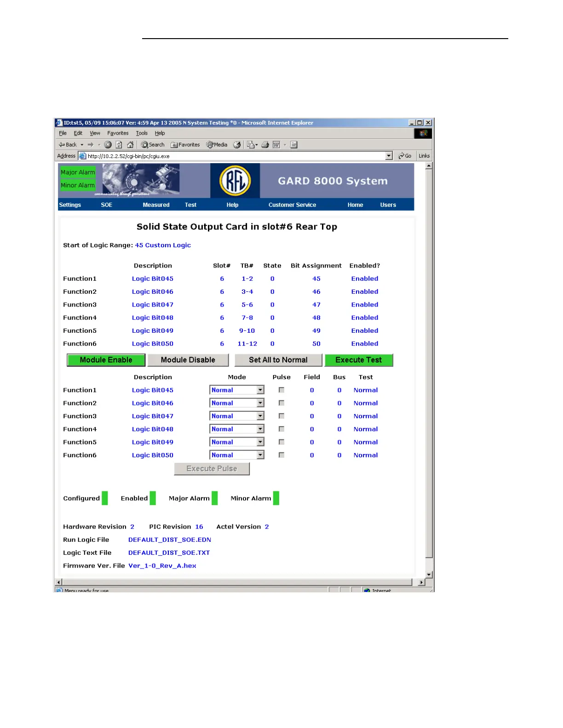Click the RFL logo
The width and height of the screenshot is (563, 728).
pyautogui.click(x=235, y=181)
